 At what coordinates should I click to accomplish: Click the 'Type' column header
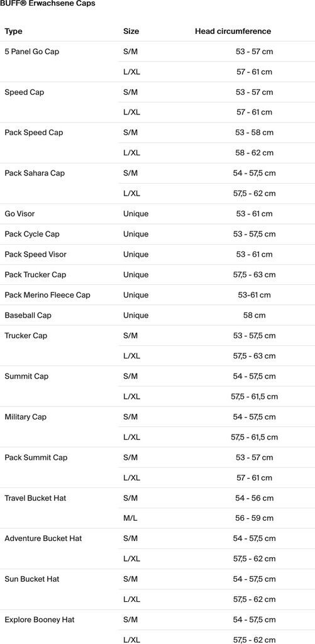point(13,31)
